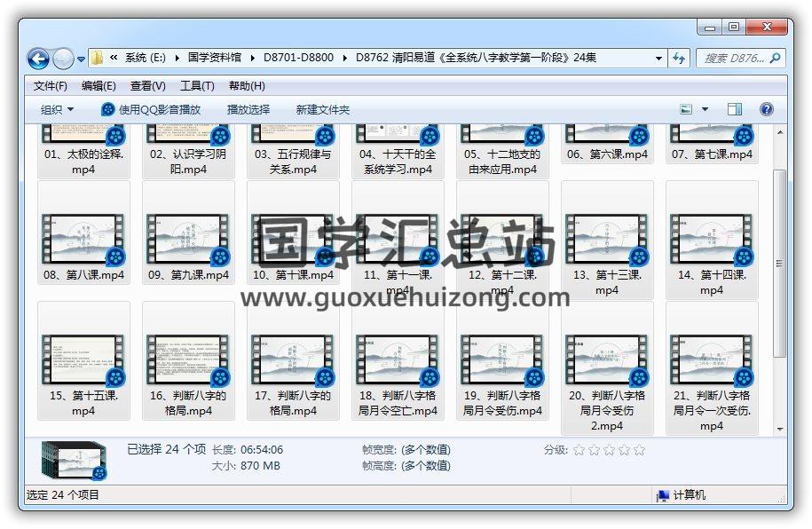Open the view options dropdown arrow
Image resolution: width=812 pixels, height=529 pixels.
click(x=706, y=109)
